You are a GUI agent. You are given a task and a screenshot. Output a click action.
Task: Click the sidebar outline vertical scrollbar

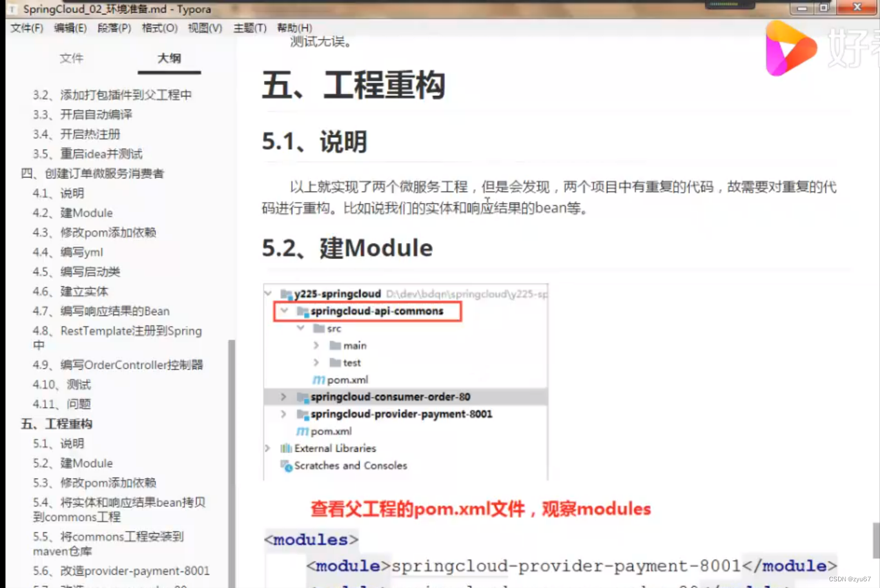point(231,463)
